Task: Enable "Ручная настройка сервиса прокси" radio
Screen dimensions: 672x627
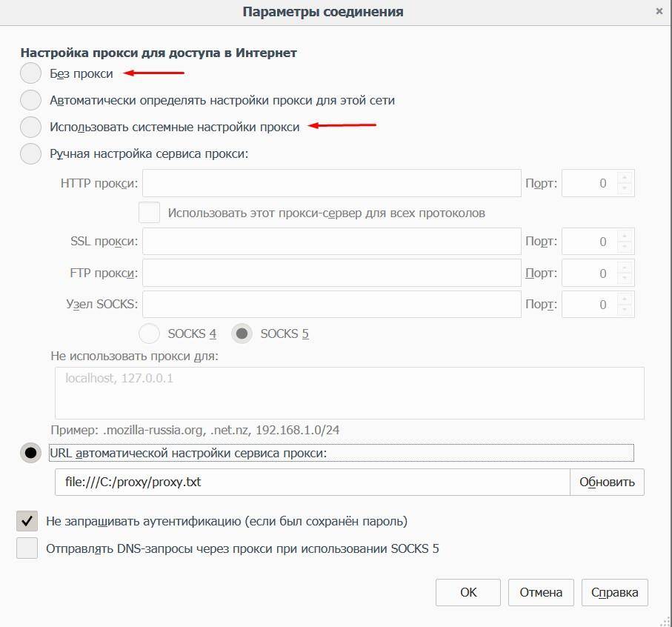Action: point(30,153)
